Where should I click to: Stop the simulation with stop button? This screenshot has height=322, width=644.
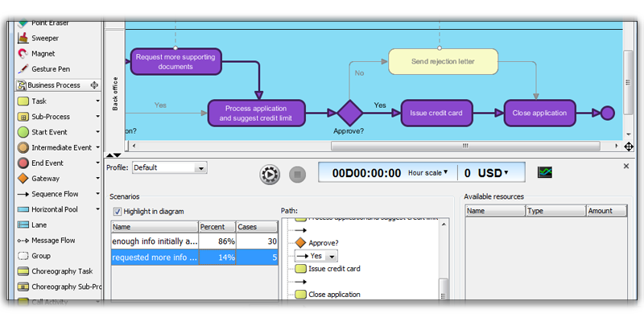point(298,174)
